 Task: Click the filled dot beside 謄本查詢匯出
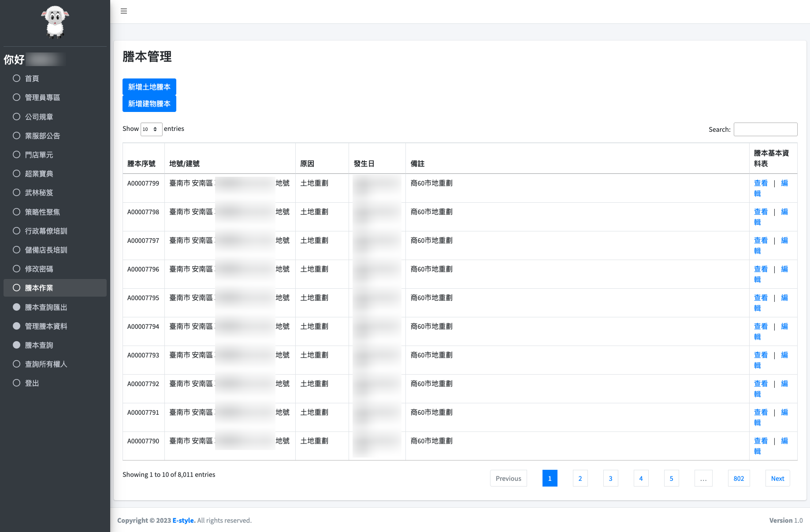tap(17, 307)
